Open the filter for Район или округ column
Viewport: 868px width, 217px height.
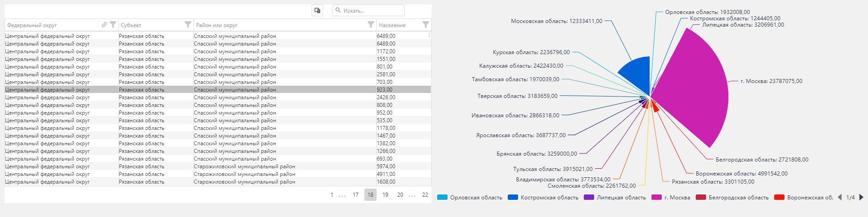tap(371, 25)
